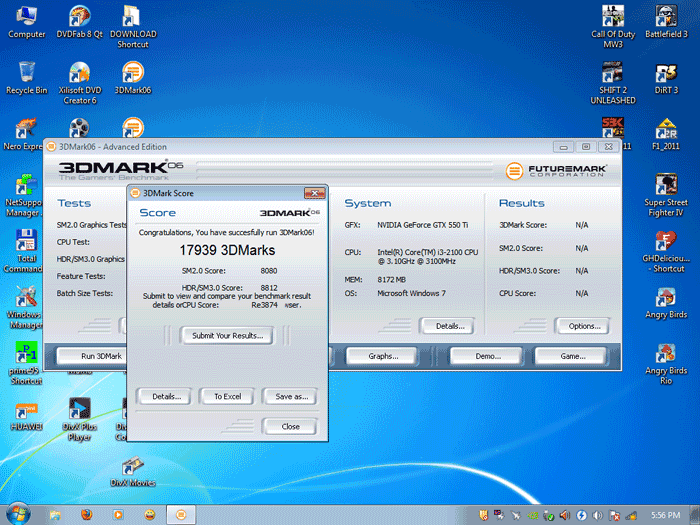Image resolution: width=700 pixels, height=525 pixels.
Task: Click the shield security tray icon
Action: [x=483, y=515]
